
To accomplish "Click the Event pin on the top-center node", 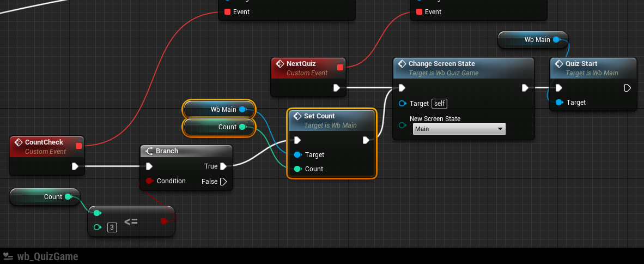I will pos(227,12).
